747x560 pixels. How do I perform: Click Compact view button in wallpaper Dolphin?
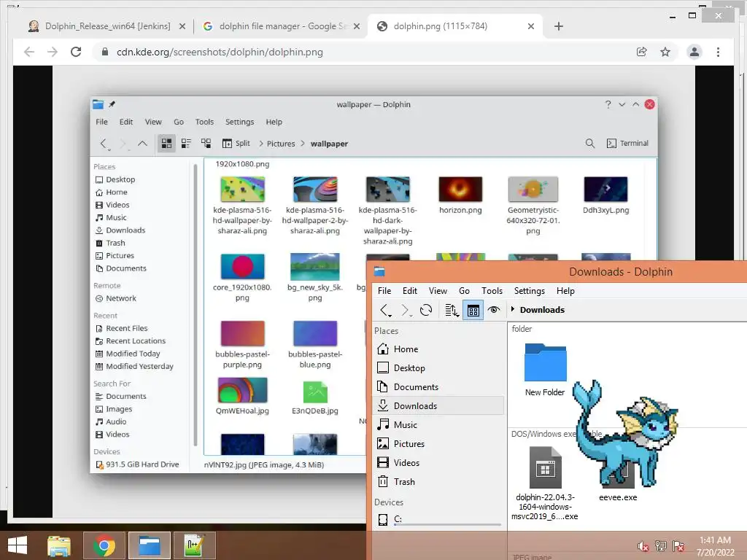[186, 144]
